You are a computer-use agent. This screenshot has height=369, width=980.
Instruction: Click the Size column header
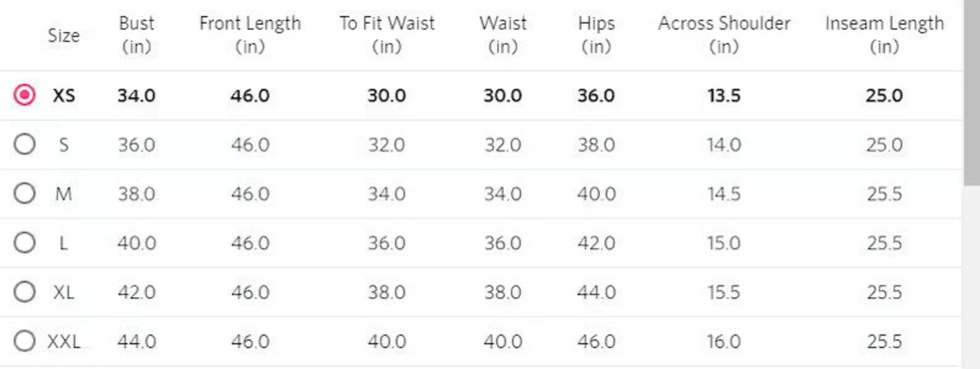click(64, 35)
